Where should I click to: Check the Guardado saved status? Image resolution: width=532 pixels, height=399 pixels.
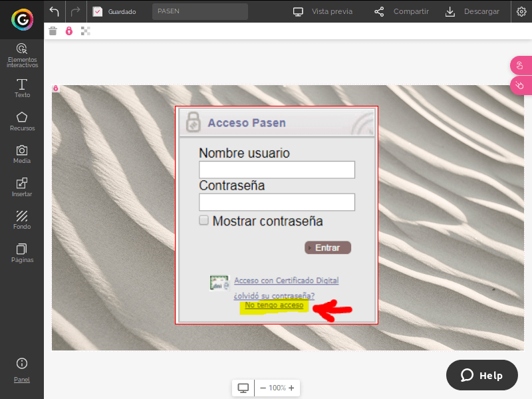tap(114, 11)
